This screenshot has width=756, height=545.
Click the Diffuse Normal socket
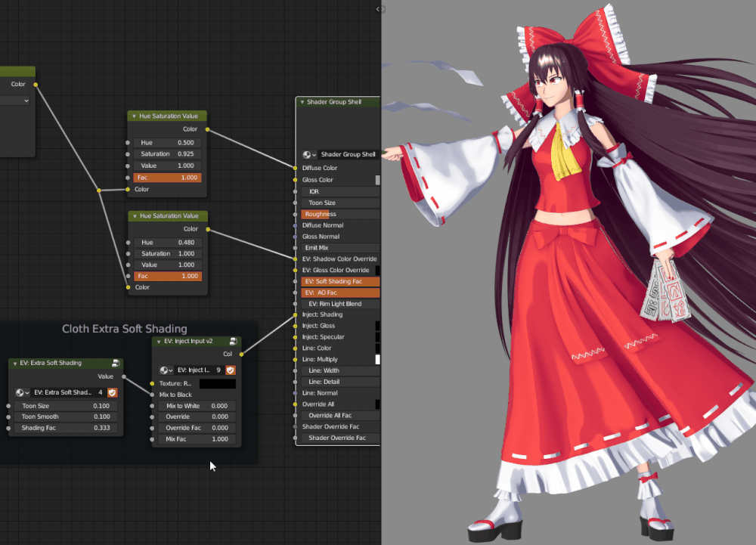[x=295, y=225]
